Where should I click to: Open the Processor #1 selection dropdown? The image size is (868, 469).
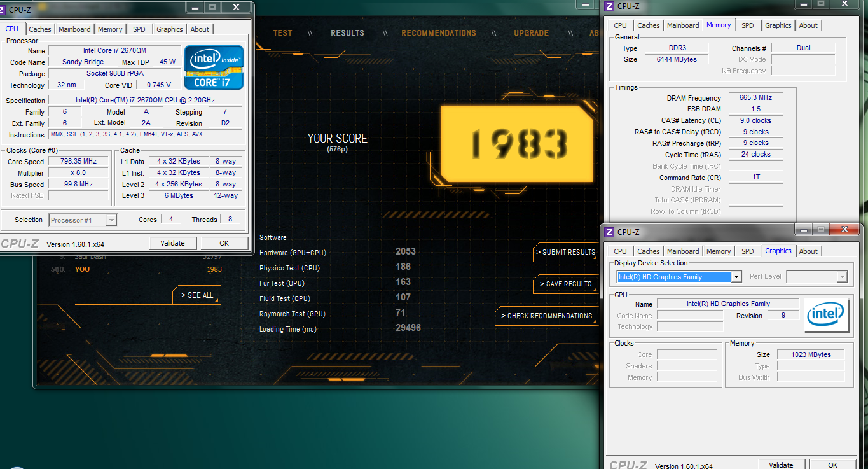point(83,220)
